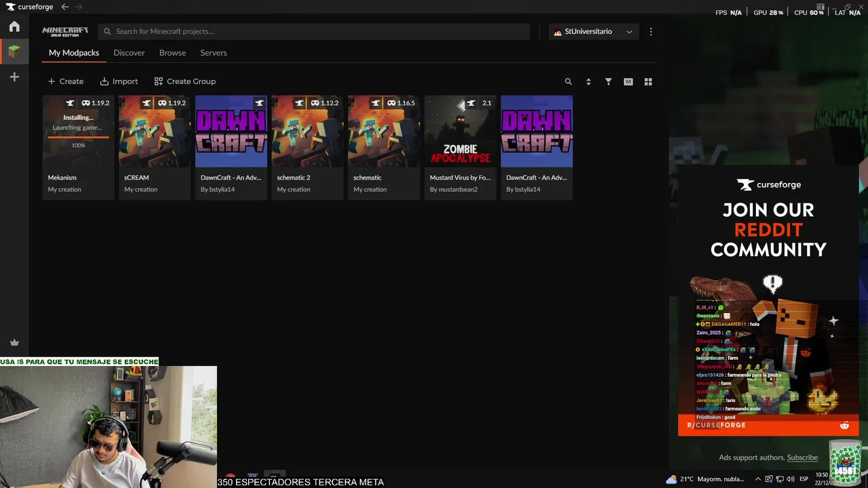Screen dimensions: 868x488
Task: Click Create to make new profile
Action: tap(66, 81)
